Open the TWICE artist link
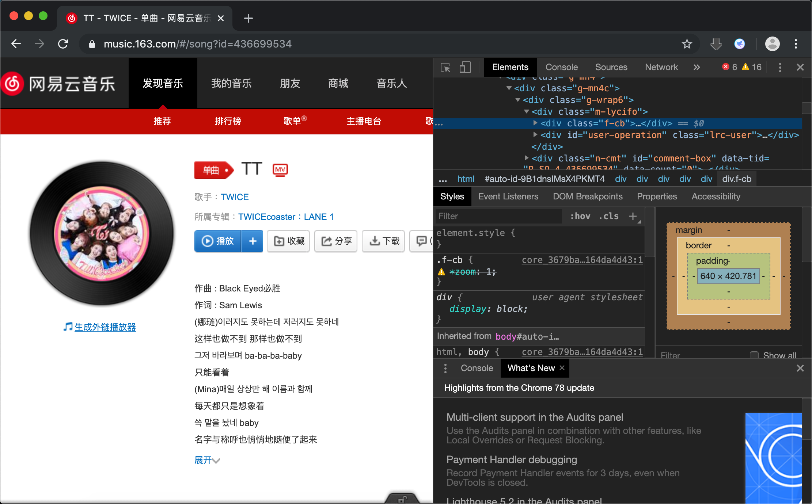Viewport: 812px width, 504px height. tap(235, 197)
